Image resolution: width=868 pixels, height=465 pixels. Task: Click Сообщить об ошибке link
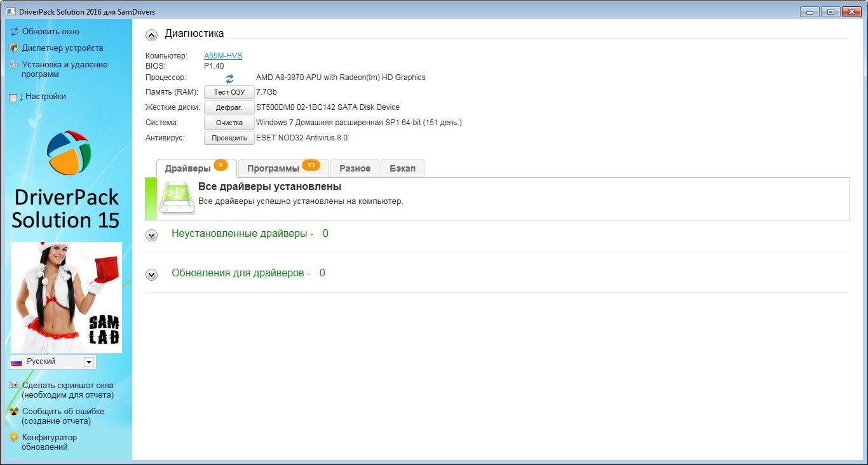coord(63,416)
